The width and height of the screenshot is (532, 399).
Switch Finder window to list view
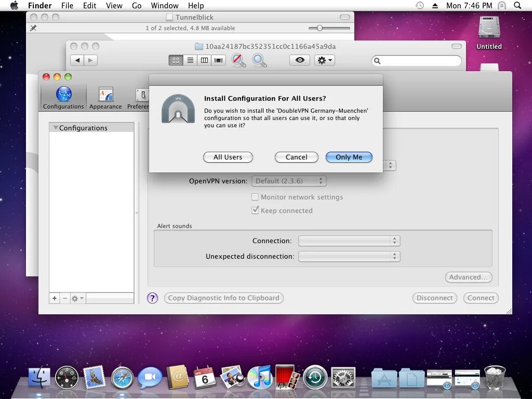click(x=190, y=60)
